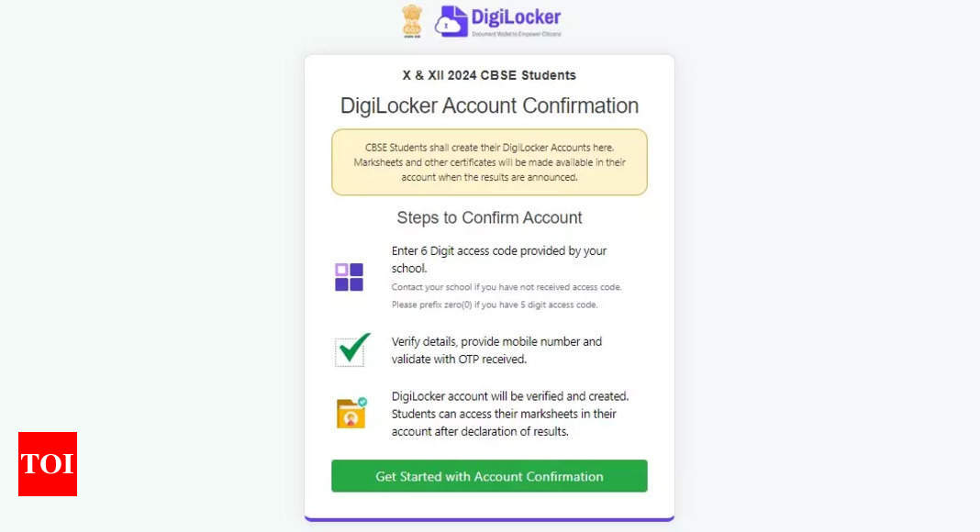The height and width of the screenshot is (532, 980).
Task: Click the marksheets access step description
Action: pos(507,414)
